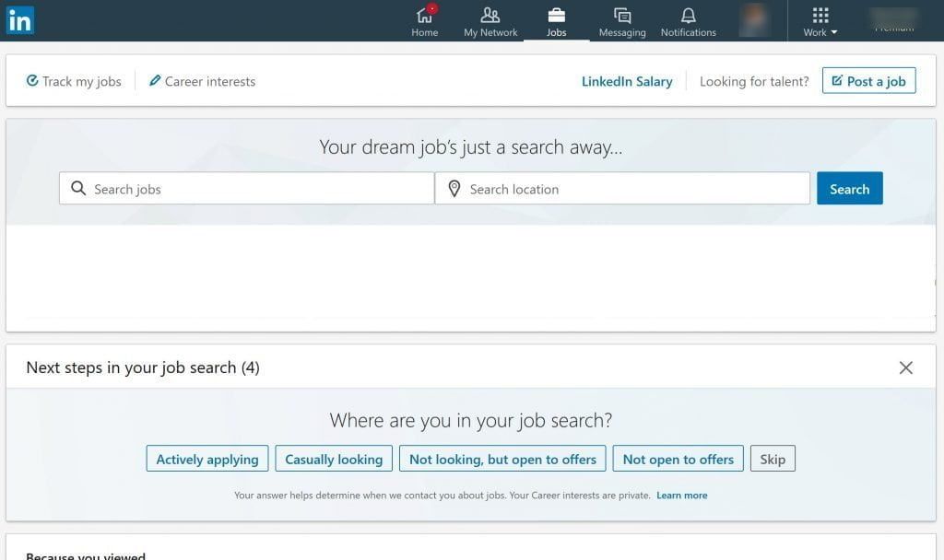Open Career interests link
Viewport: 944px width, 560px height.
(202, 81)
